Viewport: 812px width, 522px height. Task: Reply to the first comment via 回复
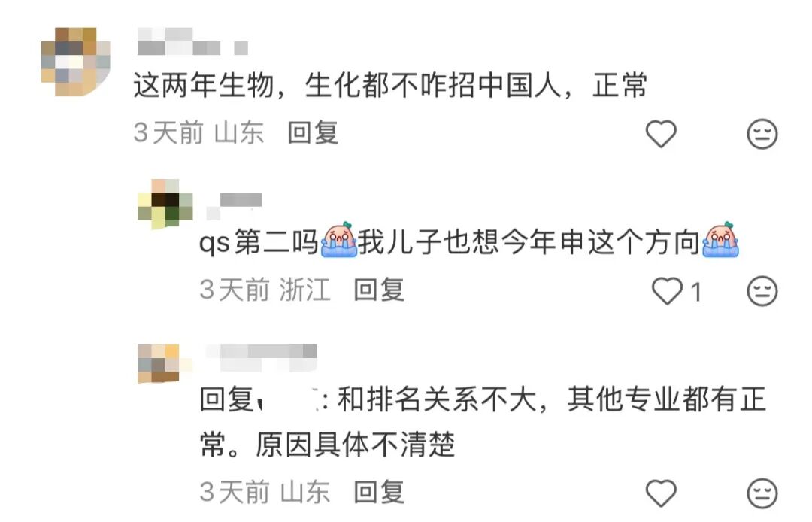point(313,132)
